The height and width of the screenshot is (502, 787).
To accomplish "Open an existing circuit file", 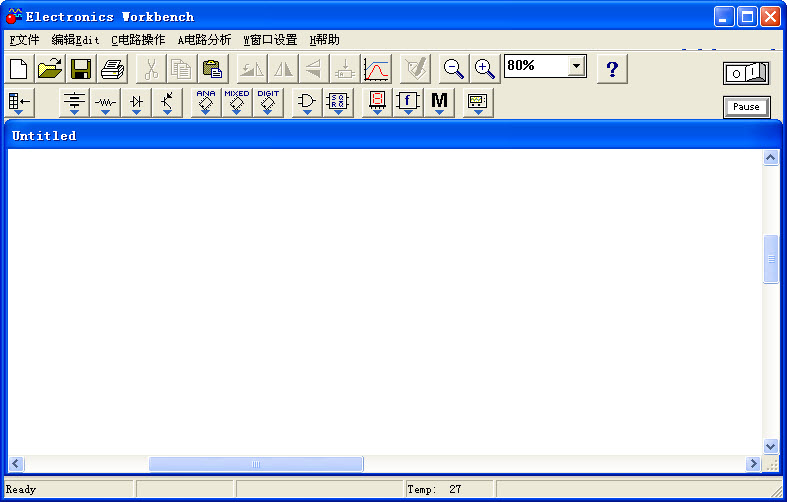I will (50, 69).
